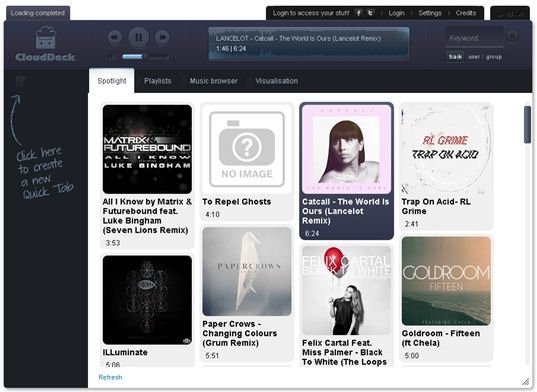Click the new Quick Tab icon in sidebar
The image size is (537, 392).
(21, 81)
